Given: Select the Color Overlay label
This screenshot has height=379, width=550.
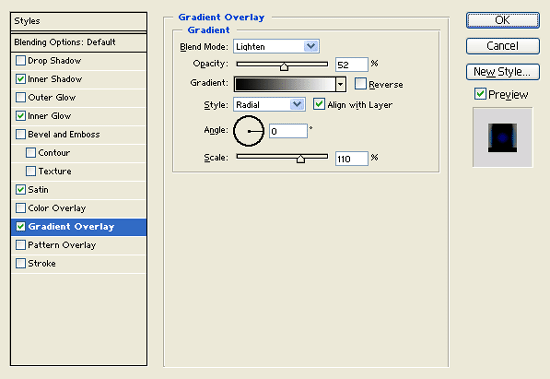Looking at the screenshot, I should 57,208.
